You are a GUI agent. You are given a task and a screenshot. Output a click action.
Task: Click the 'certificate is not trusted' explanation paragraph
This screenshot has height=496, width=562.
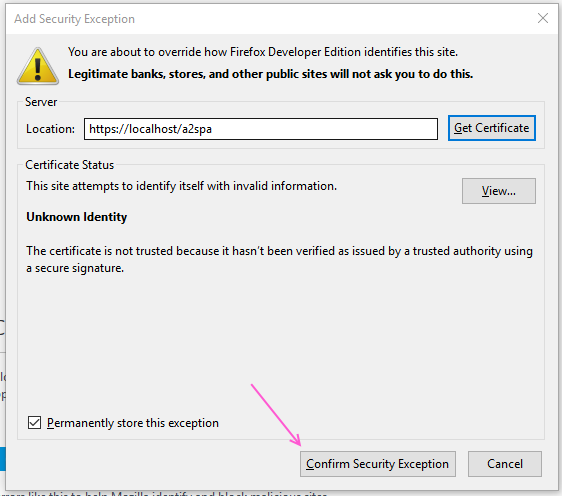point(279,259)
